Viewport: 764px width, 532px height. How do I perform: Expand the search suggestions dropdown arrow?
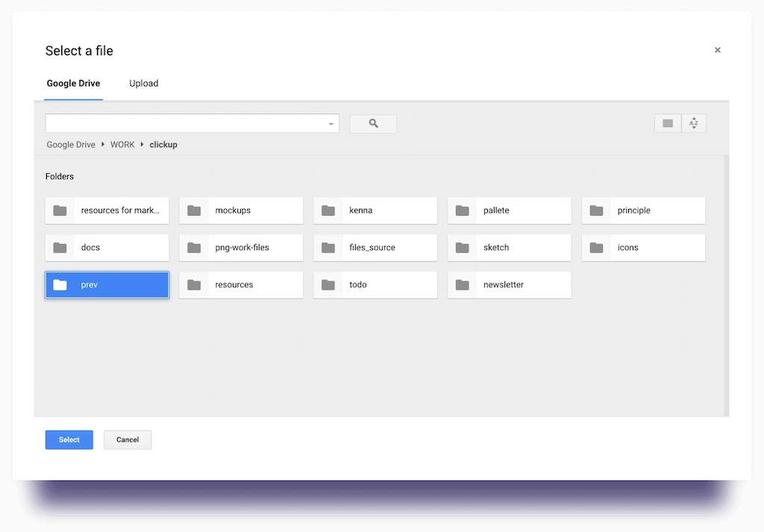point(331,123)
